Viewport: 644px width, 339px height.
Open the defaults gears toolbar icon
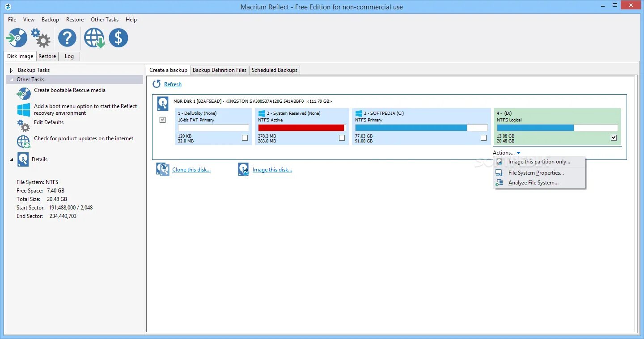pyautogui.click(x=41, y=38)
